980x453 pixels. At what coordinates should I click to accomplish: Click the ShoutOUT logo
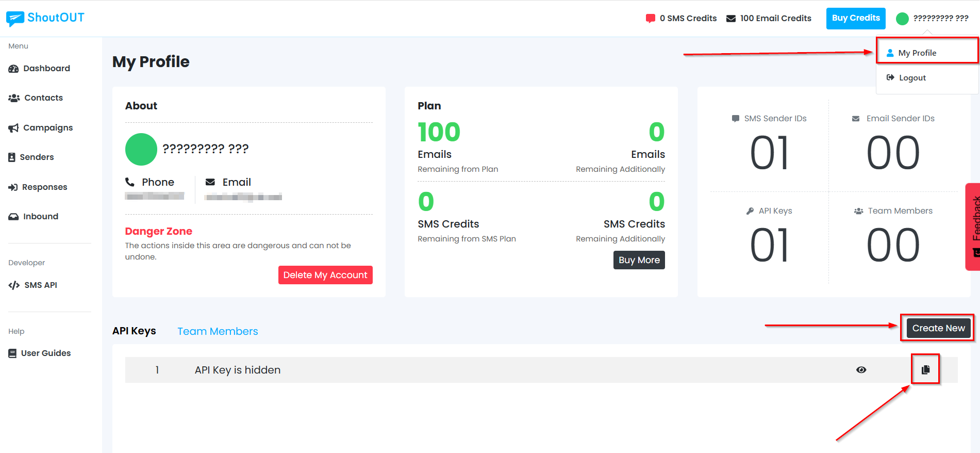coord(45,18)
